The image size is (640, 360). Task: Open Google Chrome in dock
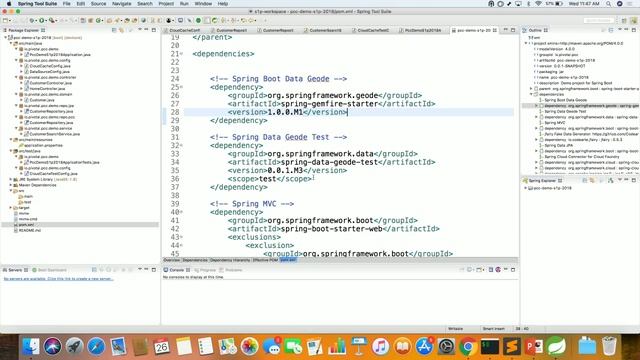pos(468,347)
